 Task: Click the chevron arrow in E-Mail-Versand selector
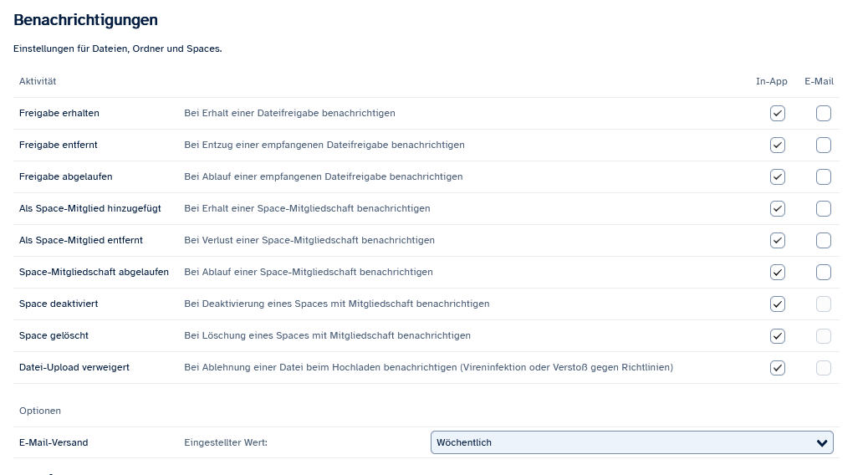click(x=819, y=443)
